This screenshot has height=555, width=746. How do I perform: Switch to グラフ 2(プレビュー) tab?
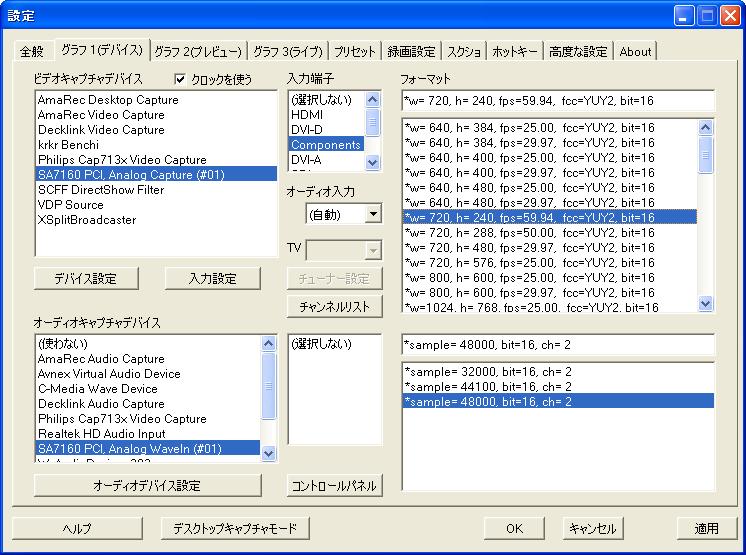(x=198, y=51)
